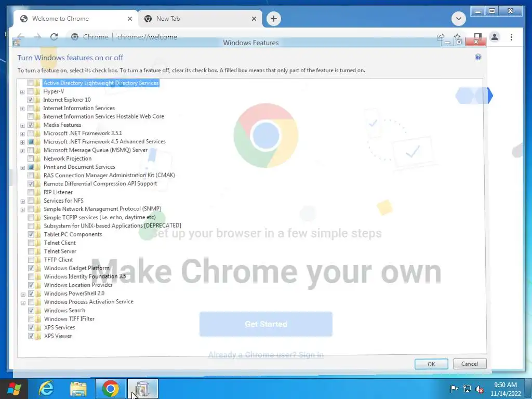Dismiss the dialog with Cancel
Viewport: 532px width, 399px height.
click(469, 364)
